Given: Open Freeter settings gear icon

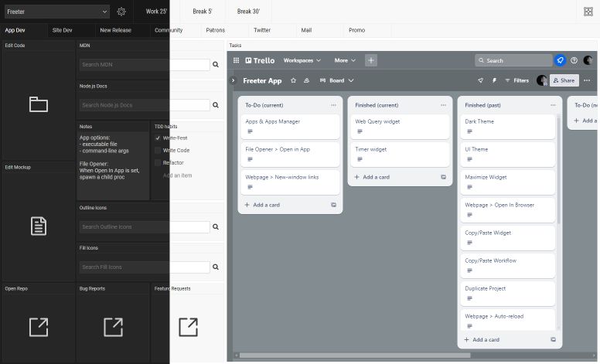Looking at the screenshot, I should click(121, 12).
